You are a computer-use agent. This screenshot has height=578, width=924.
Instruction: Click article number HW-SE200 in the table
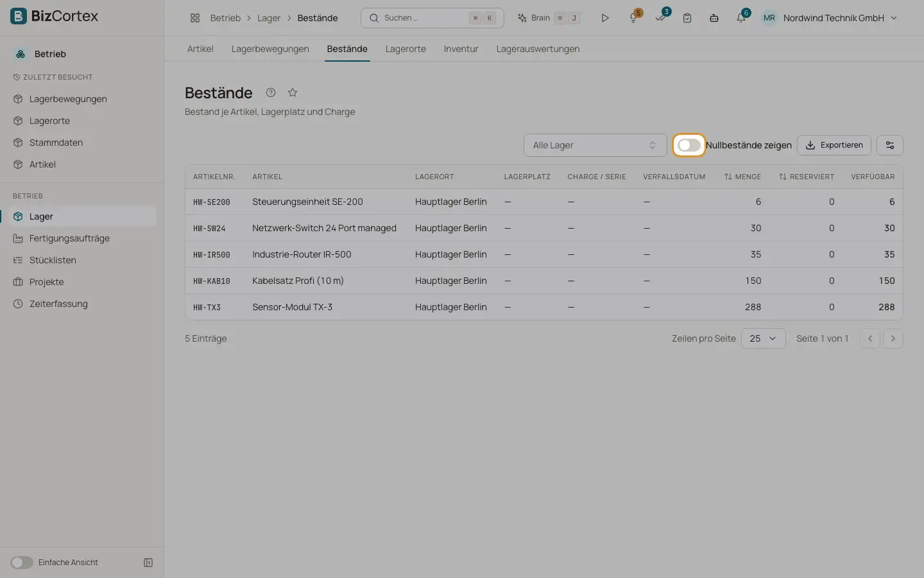[212, 202]
